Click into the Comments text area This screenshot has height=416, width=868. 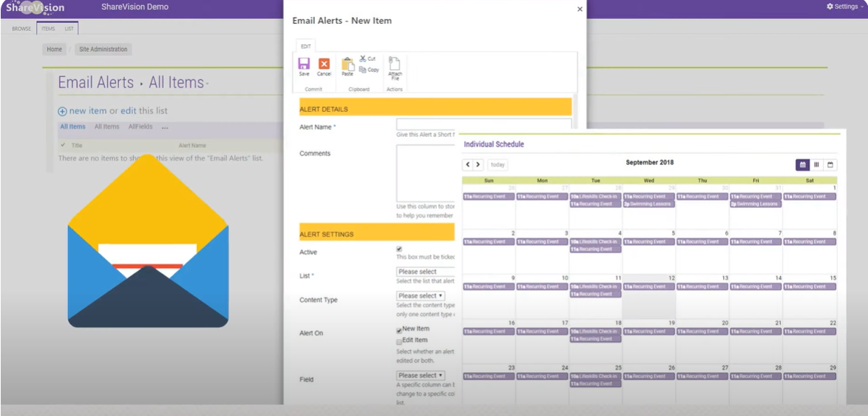[x=425, y=173]
